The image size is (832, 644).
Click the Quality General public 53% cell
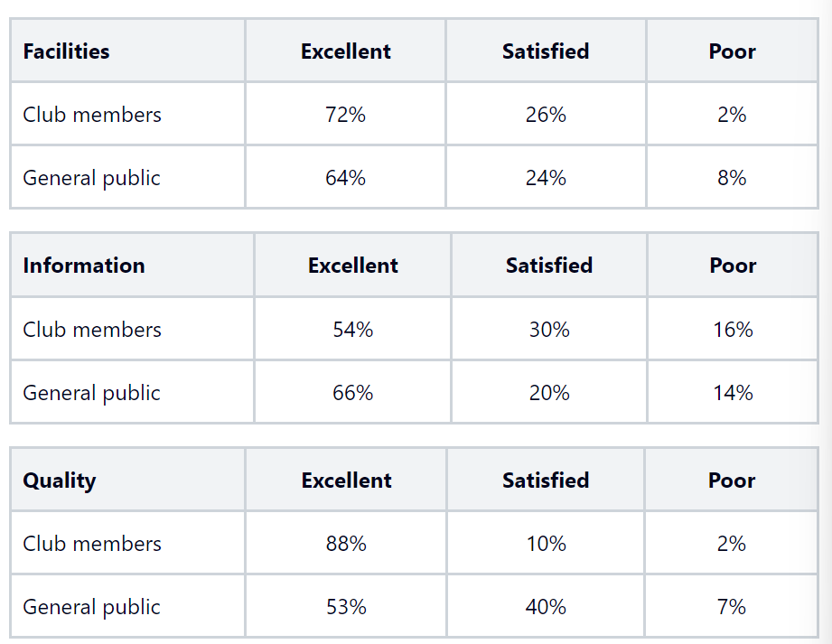pos(346,607)
